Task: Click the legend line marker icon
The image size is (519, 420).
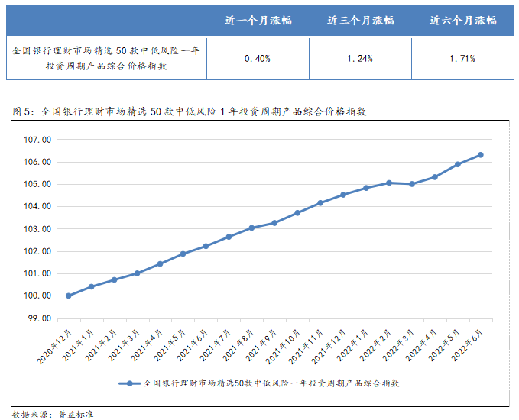Action: (x=129, y=383)
